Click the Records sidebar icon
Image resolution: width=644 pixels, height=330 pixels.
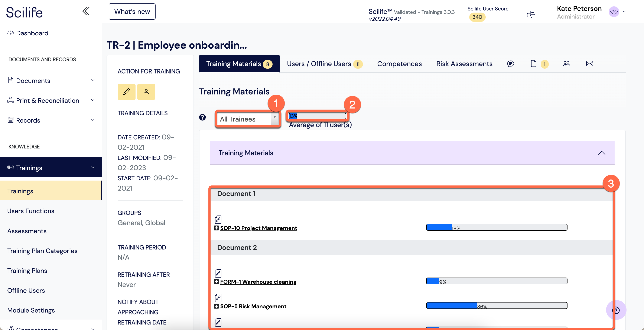pos(10,120)
